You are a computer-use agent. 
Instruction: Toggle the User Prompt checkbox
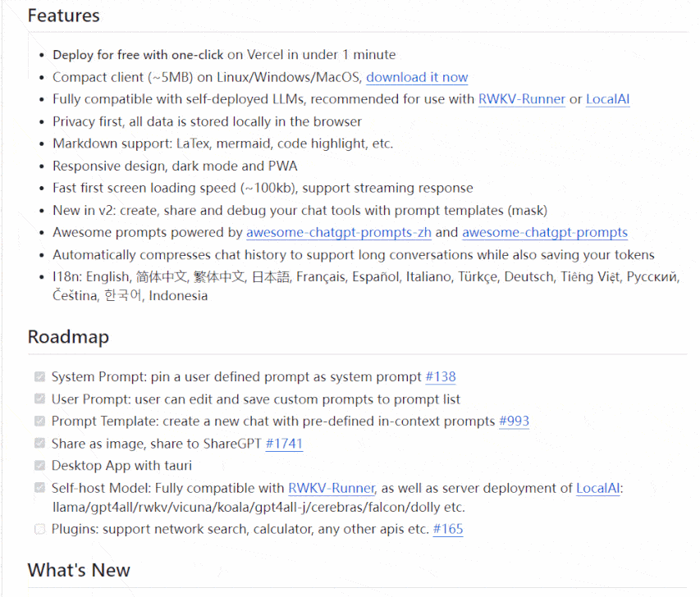click(x=39, y=399)
